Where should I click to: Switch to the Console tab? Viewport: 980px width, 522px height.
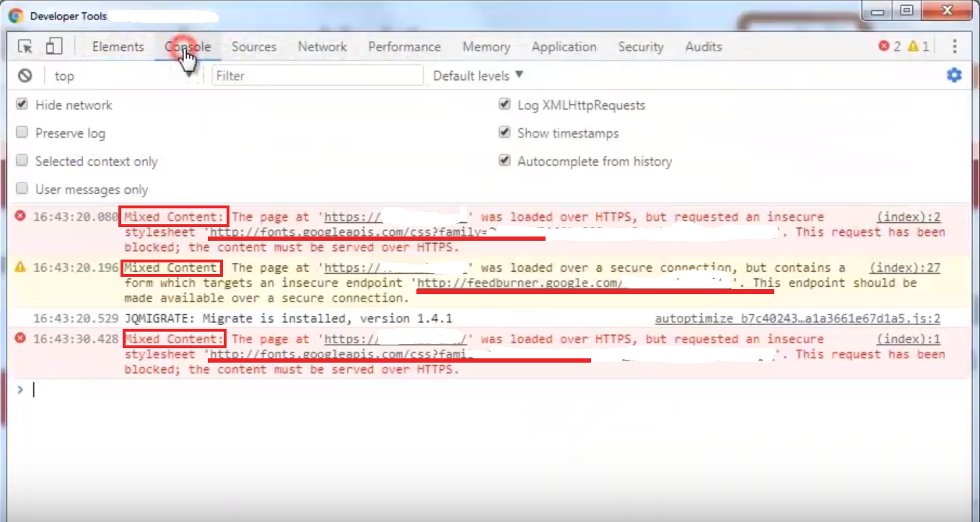point(188,47)
